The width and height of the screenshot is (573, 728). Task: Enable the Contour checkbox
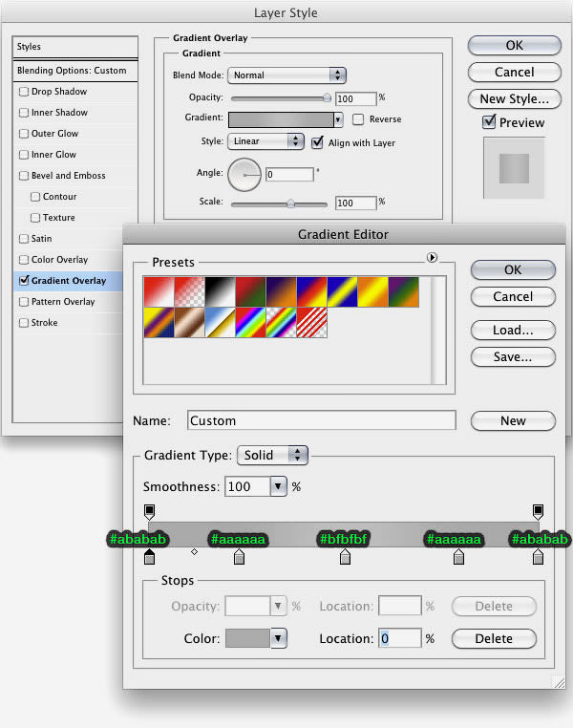click(35, 197)
